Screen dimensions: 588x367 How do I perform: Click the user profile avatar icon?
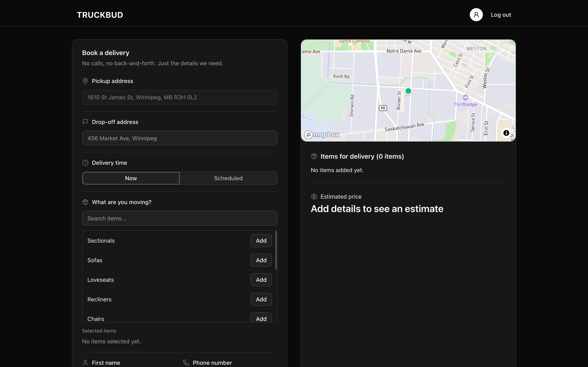(476, 15)
